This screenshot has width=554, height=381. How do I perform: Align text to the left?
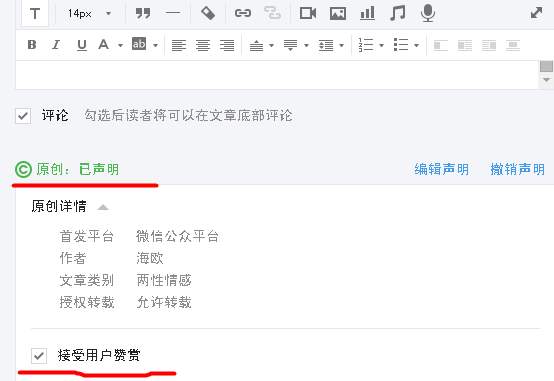tap(179, 45)
